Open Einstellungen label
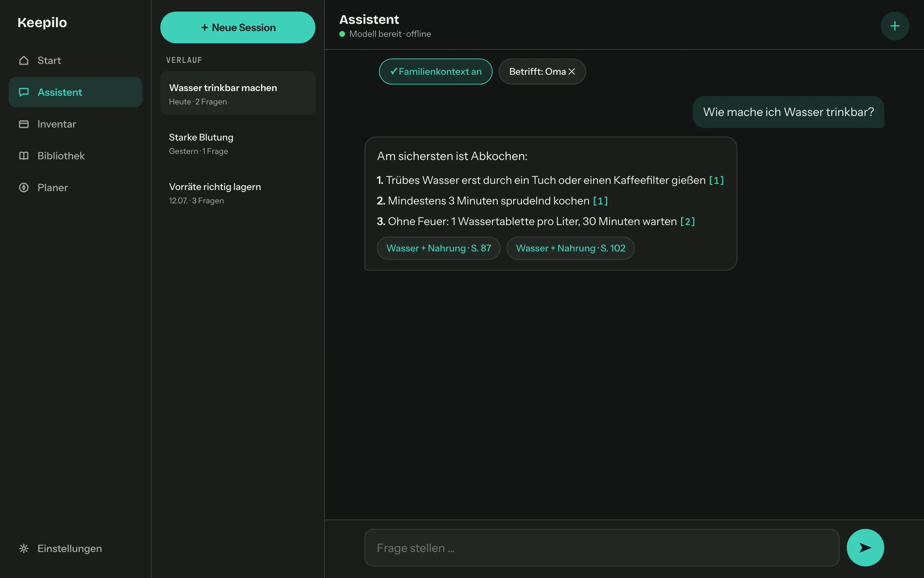Screen dimensions: 924x578 point(70,548)
